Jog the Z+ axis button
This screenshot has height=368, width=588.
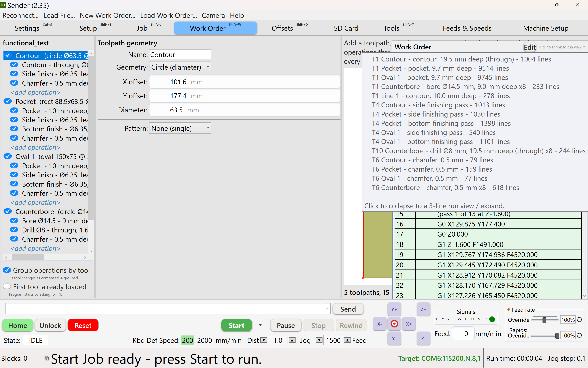(x=423, y=309)
